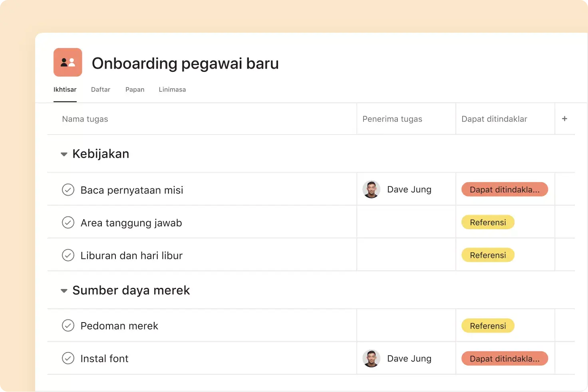Click the add column plus icon

click(x=564, y=119)
